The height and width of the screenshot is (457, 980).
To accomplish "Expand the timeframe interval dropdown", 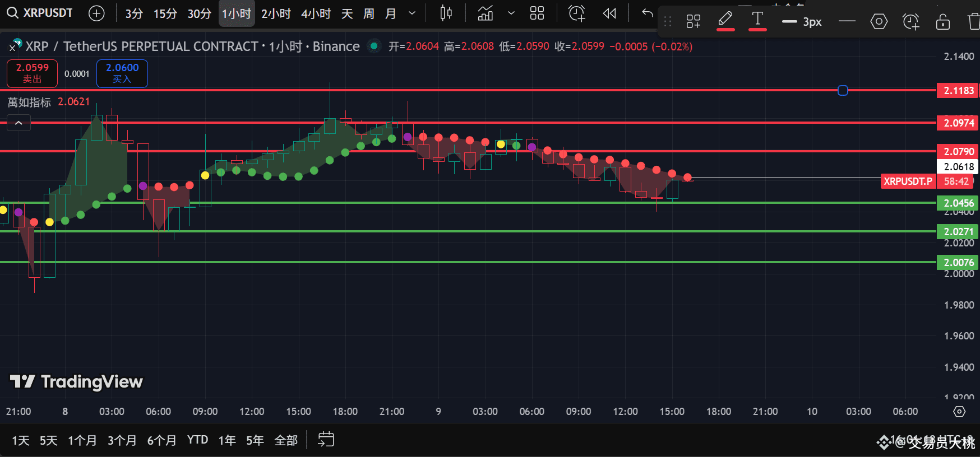I will pos(412,13).
